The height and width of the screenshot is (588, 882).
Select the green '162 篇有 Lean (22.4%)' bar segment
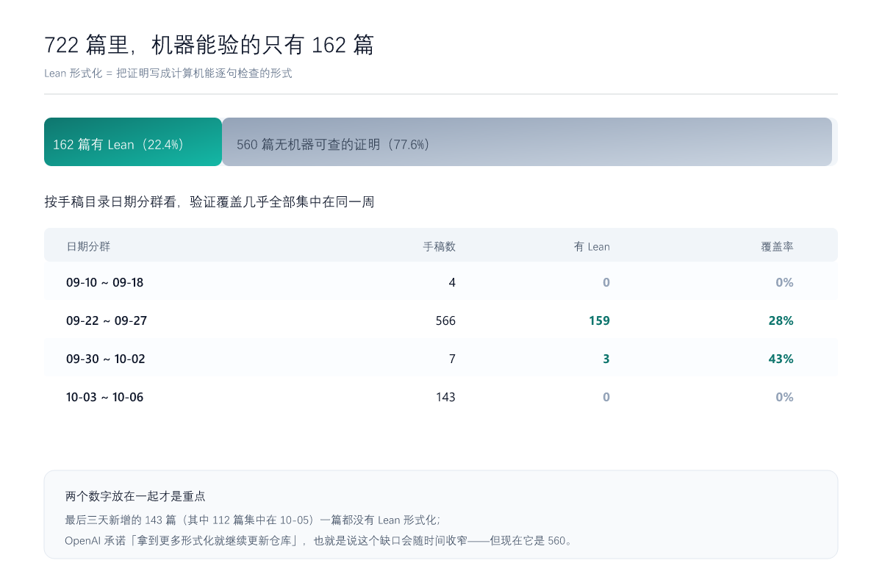(x=133, y=142)
